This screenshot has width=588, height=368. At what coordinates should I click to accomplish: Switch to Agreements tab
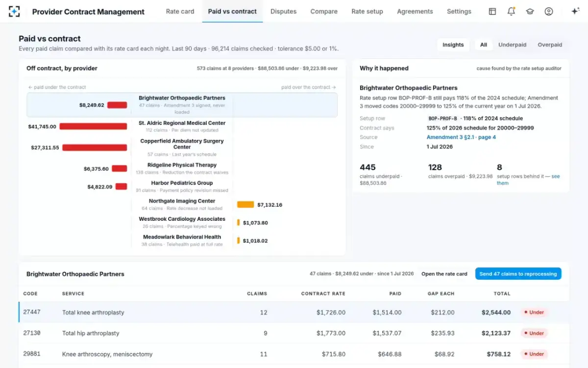pyautogui.click(x=415, y=11)
